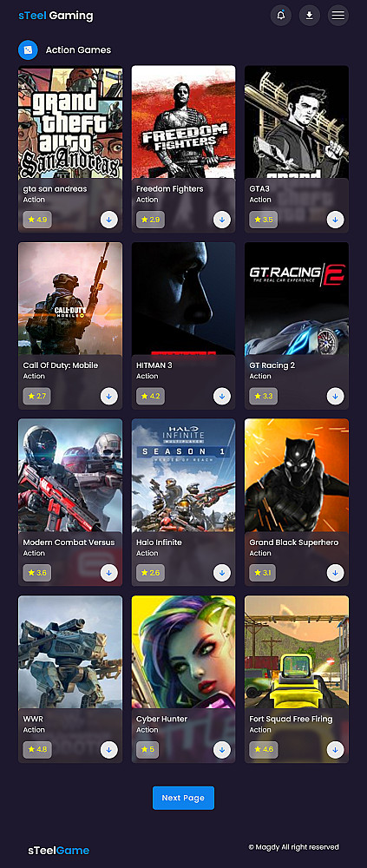The image size is (367, 868).
Task: Click the Cyber Hunter rating star badge
Action: (x=147, y=750)
